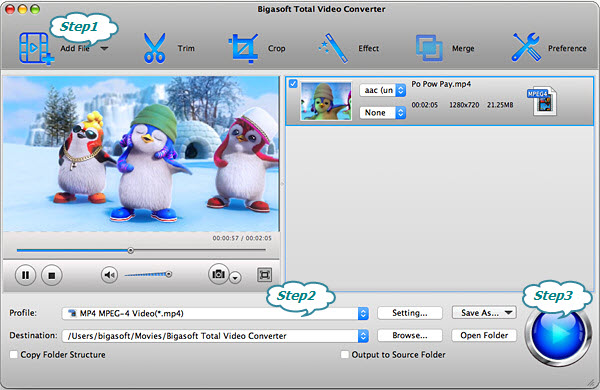Start conversion with the blue play button
This screenshot has height=390, width=600.
[x=558, y=334]
